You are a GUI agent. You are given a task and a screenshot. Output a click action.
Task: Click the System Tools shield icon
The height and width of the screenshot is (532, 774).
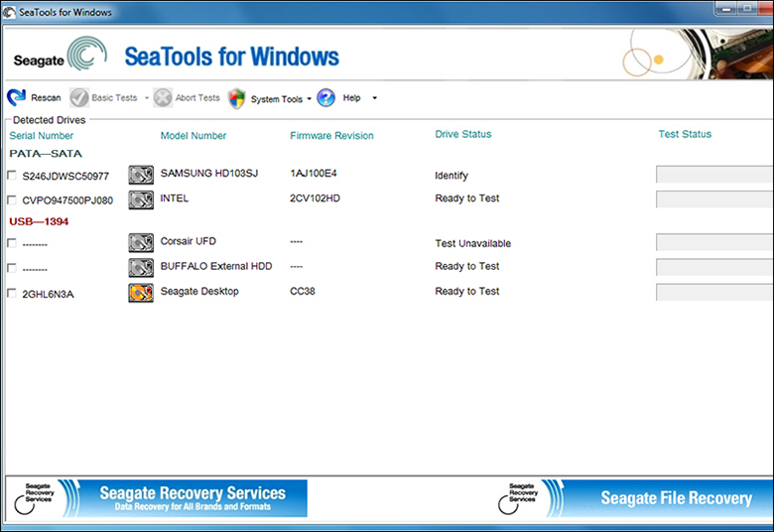pyautogui.click(x=236, y=98)
